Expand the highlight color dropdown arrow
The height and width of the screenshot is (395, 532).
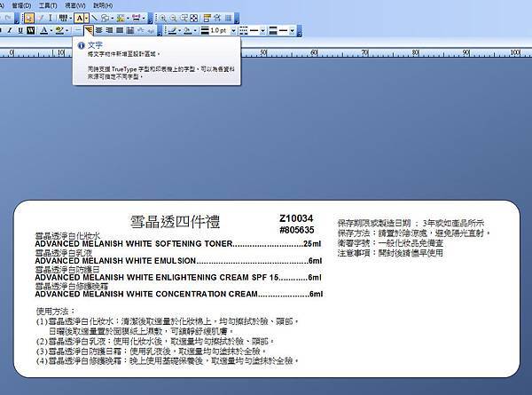pyautogui.click(x=67, y=30)
